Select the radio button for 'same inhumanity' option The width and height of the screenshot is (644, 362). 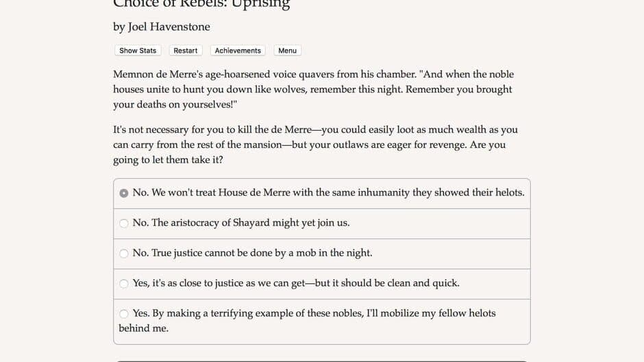point(124,193)
